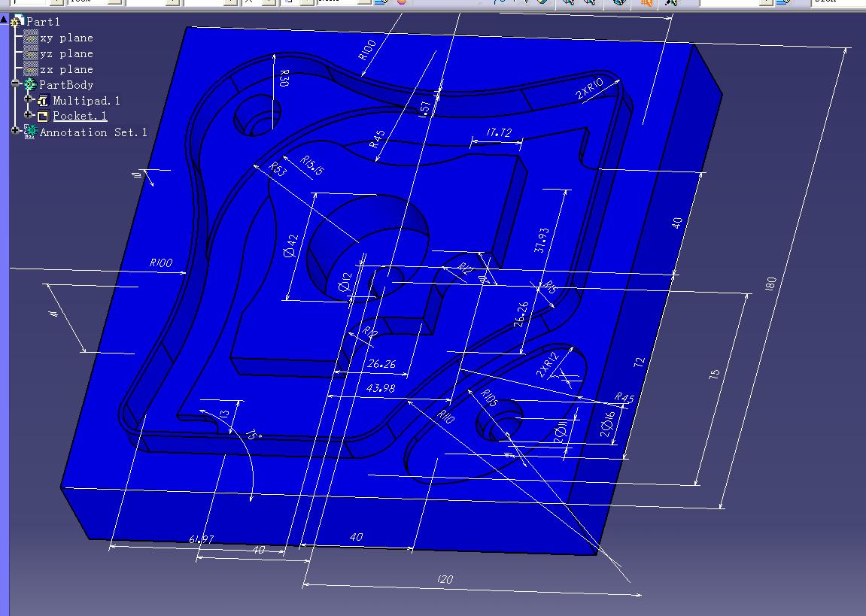Collapse the PartBody tree node
The height and width of the screenshot is (616, 866).
16,84
